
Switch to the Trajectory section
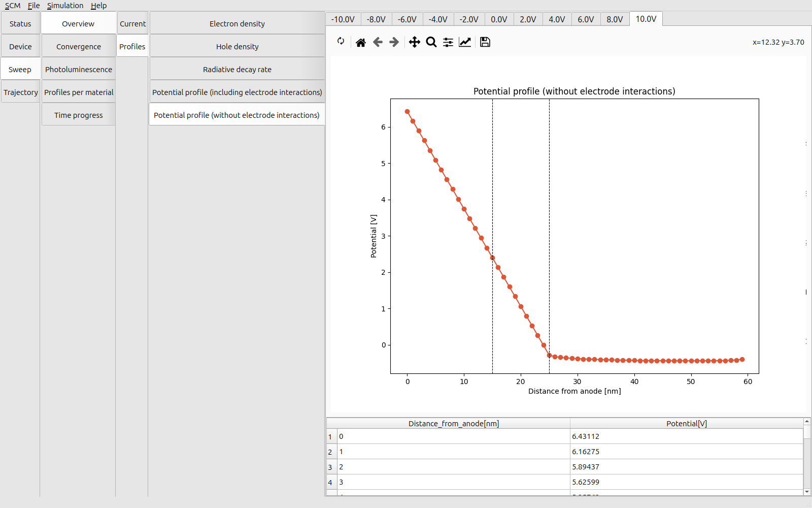click(21, 92)
